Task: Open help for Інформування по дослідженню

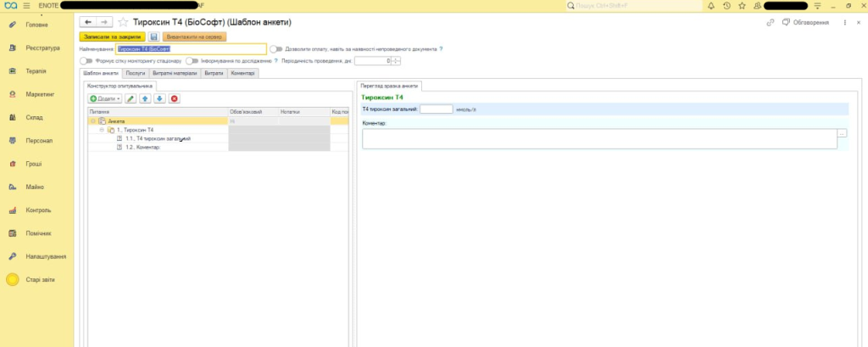Action: click(x=275, y=61)
